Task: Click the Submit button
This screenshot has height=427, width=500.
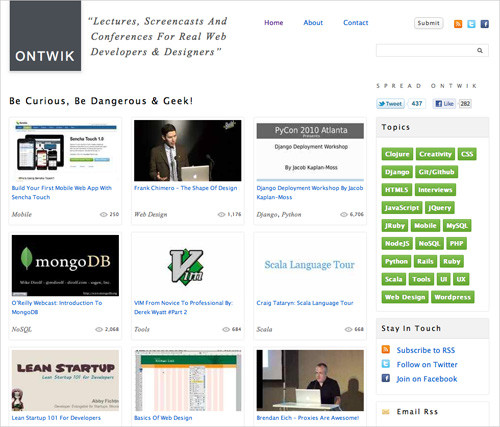Action: (429, 23)
